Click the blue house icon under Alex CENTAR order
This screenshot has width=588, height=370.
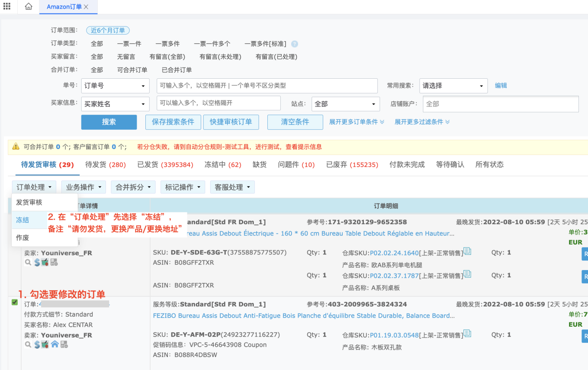click(x=55, y=344)
